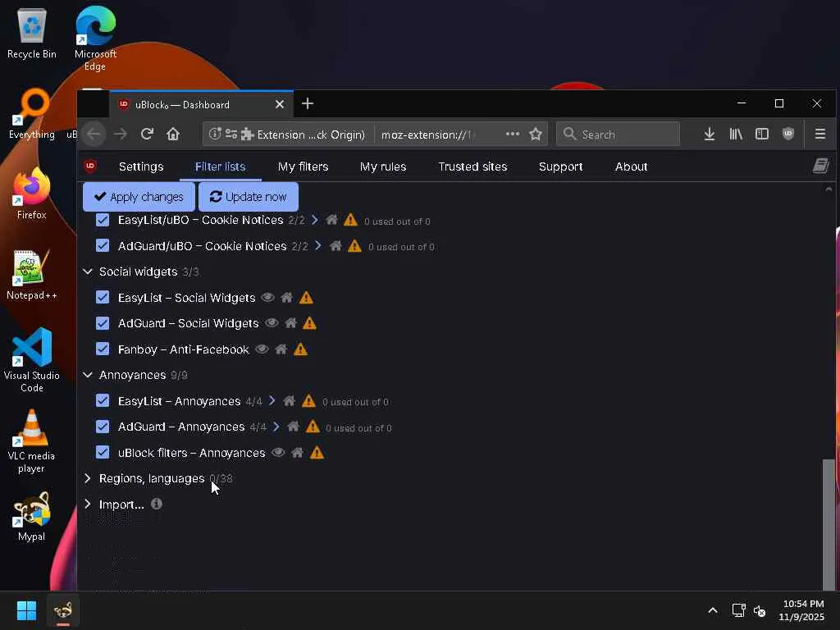Expand EasyList – Annoyances sublists arrow
This screenshot has width=840, height=630.
click(272, 400)
